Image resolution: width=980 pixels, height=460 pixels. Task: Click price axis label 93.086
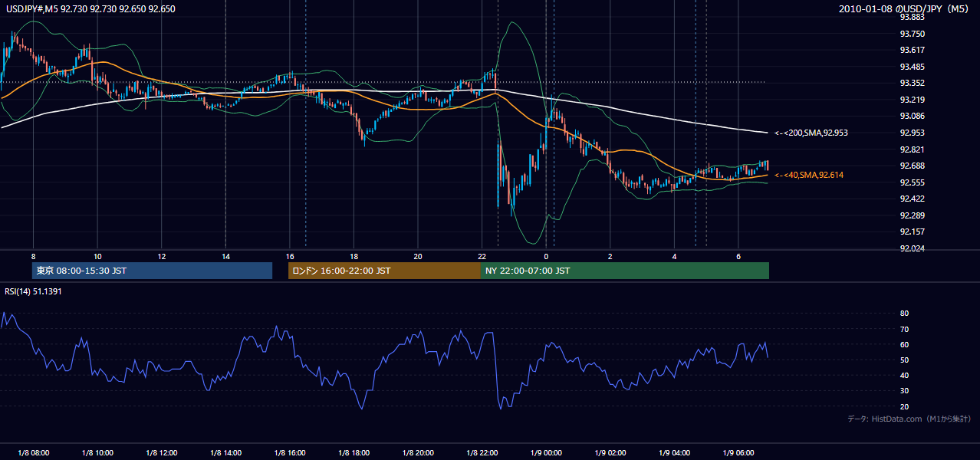click(911, 116)
